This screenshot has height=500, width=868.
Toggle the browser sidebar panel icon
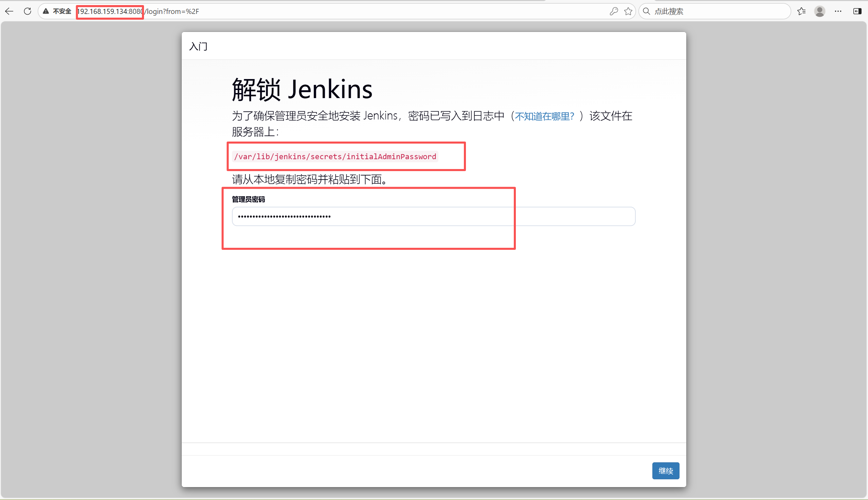coord(857,11)
